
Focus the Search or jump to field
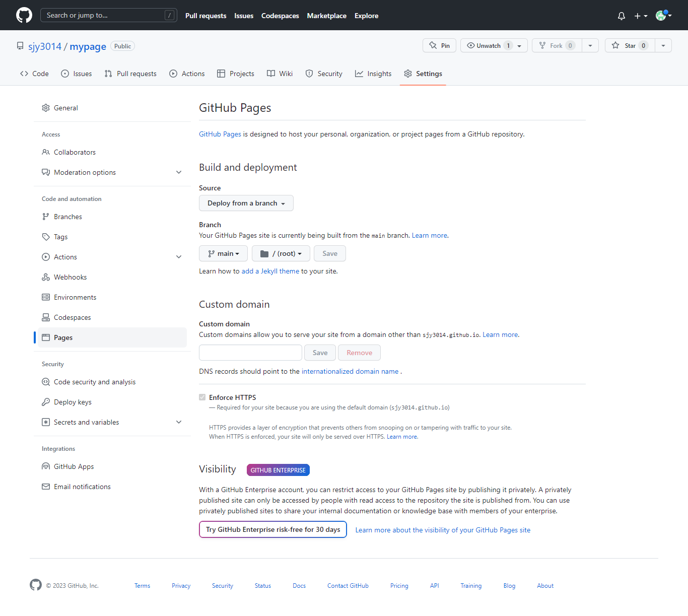(109, 15)
